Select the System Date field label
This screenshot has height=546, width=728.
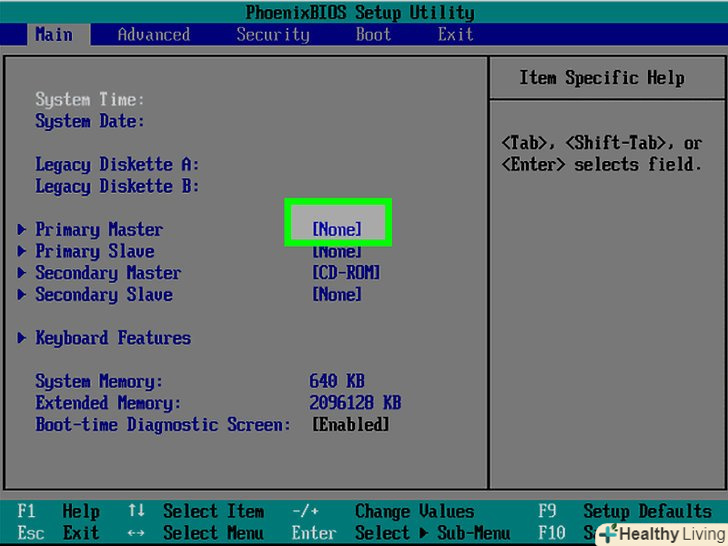[90, 121]
